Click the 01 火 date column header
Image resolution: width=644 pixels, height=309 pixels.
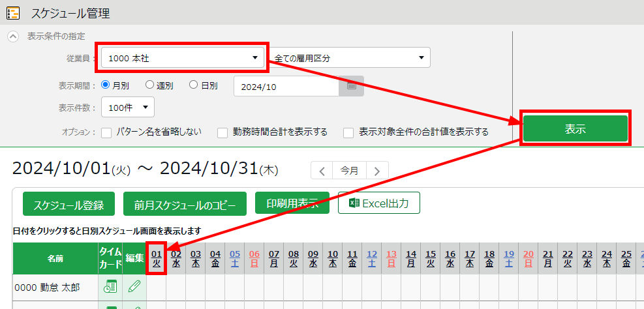tap(157, 258)
